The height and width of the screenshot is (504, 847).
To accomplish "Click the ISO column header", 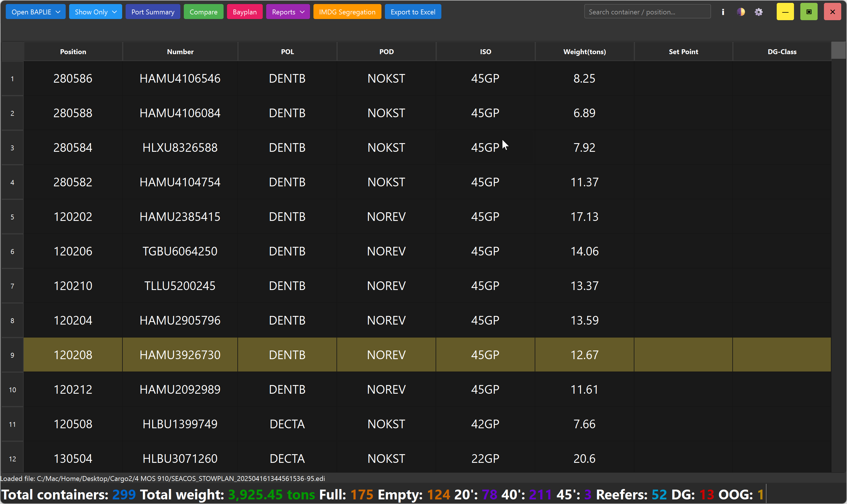I will (485, 52).
